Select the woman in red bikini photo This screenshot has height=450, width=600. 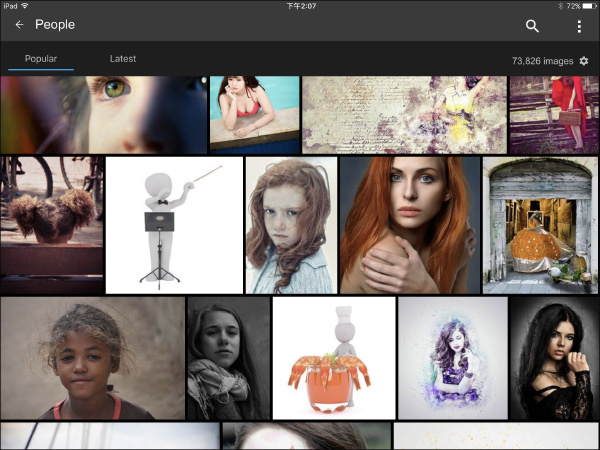coord(254,114)
